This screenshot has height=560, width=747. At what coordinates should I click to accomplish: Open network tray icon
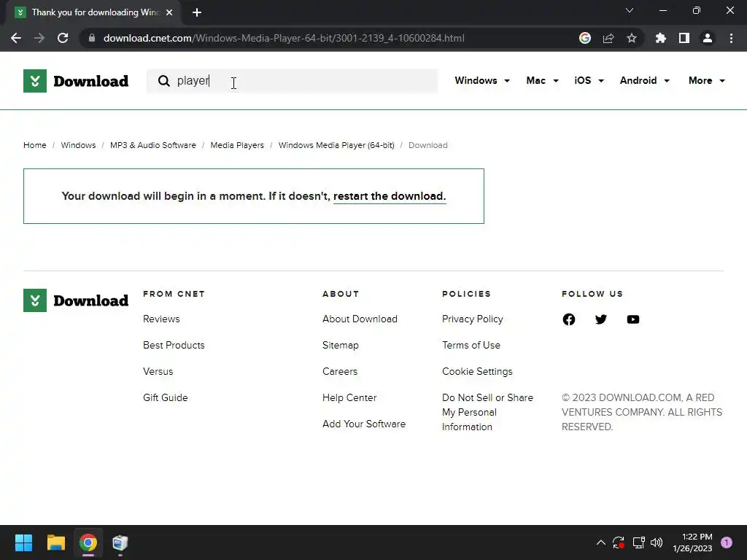click(638, 542)
